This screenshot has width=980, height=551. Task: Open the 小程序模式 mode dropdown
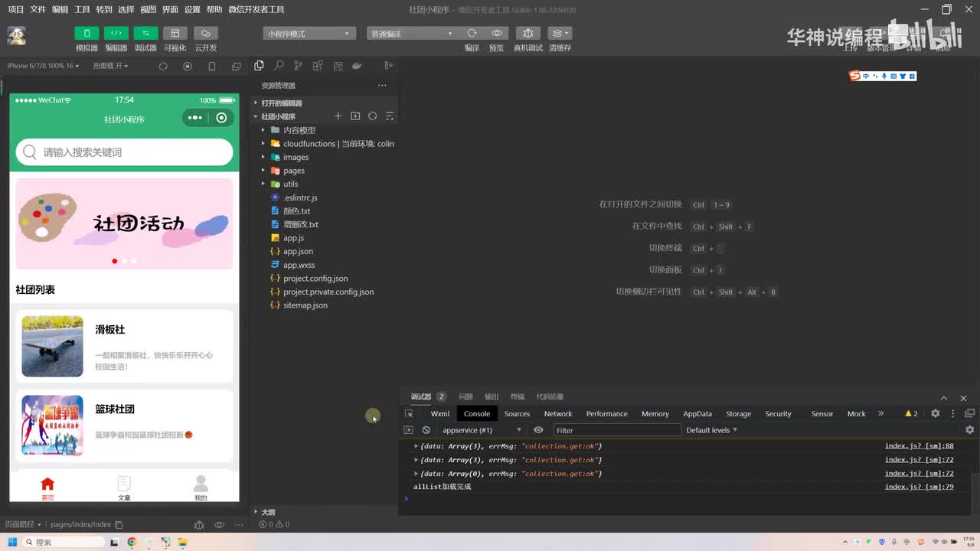click(x=309, y=34)
